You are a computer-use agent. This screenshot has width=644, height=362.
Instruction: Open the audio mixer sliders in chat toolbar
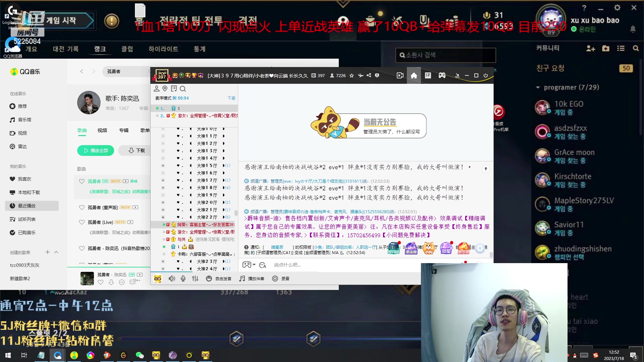click(195, 278)
